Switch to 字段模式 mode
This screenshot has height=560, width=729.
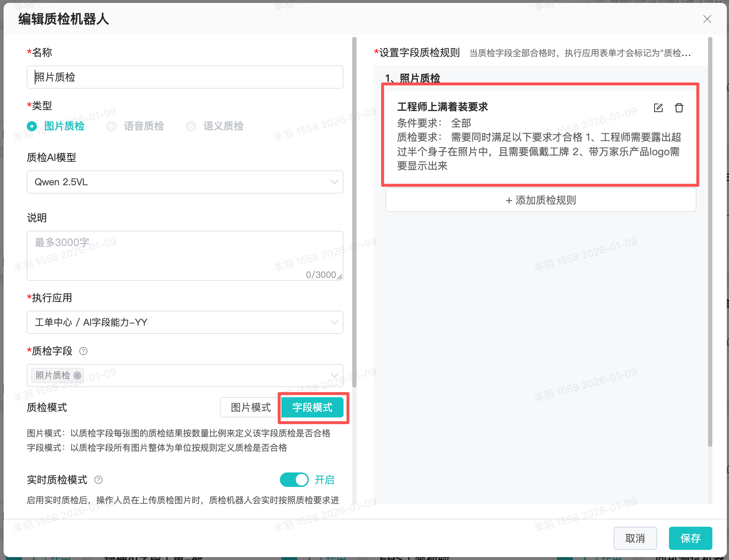(312, 407)
